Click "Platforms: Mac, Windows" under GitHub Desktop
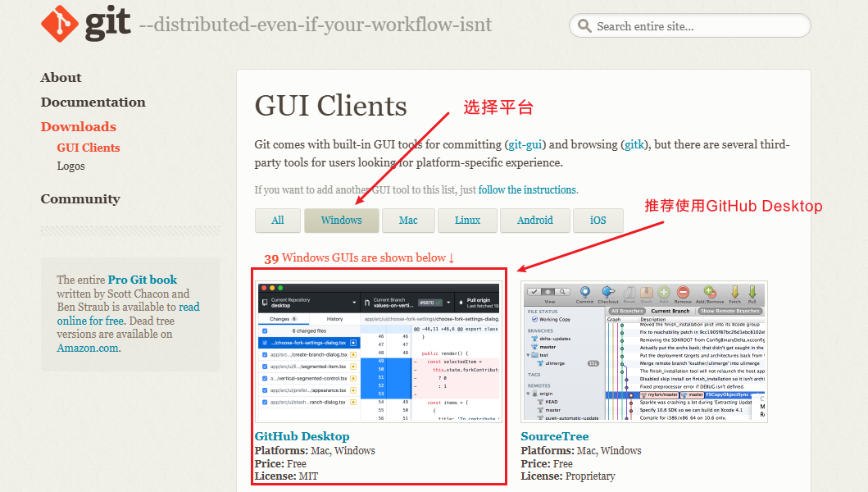Viewport: 868px width, 492px height. (x=315, y=451)
